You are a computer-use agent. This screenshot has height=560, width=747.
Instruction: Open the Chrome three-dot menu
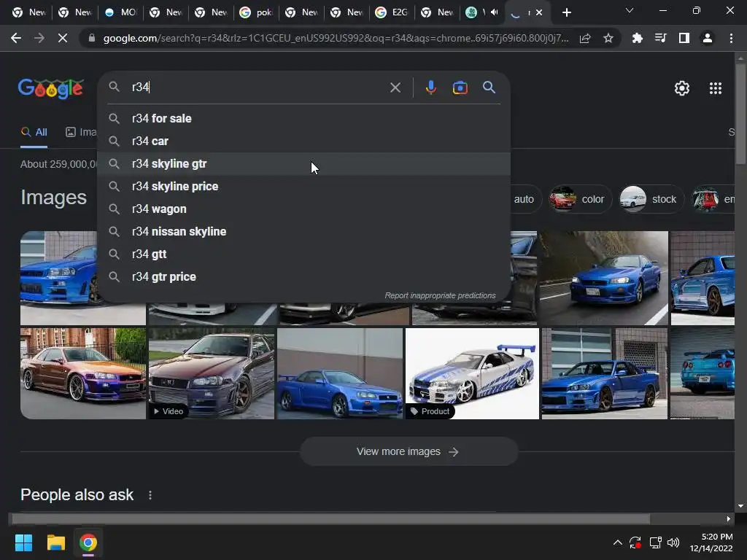tap(731, 38)
